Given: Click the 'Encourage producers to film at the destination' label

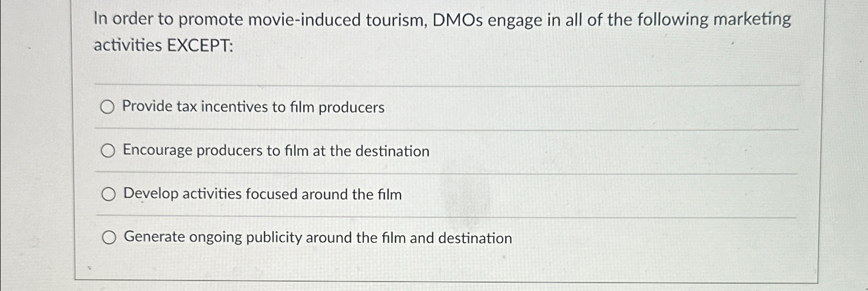Looking at the screenshot, I should pyautogui.click(x=276, y=151).
